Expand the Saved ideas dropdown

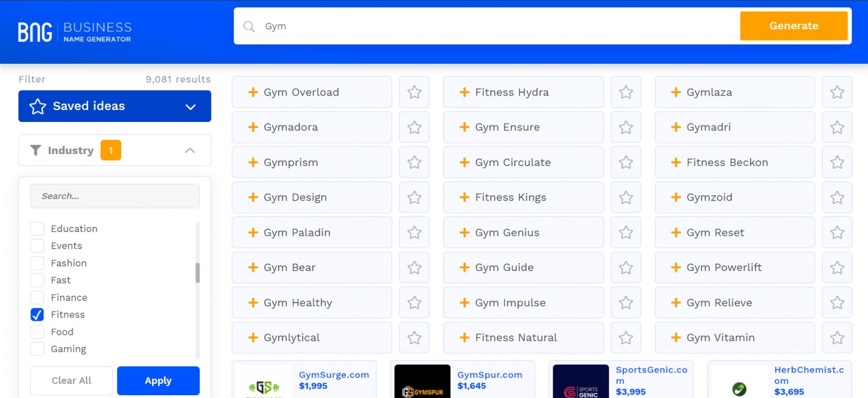coord(190,107)
